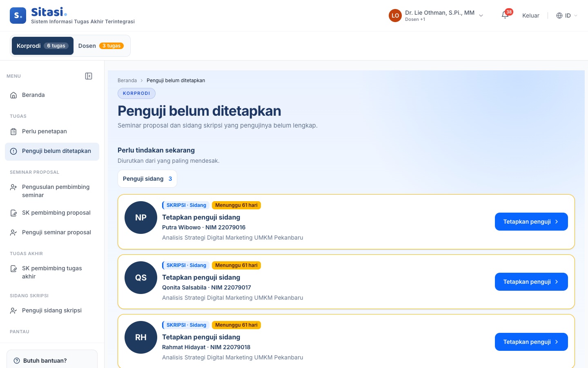Click the text Rahmat Hidayat · NIM 22079018
588x368 pixels.
tap(206, 347)
